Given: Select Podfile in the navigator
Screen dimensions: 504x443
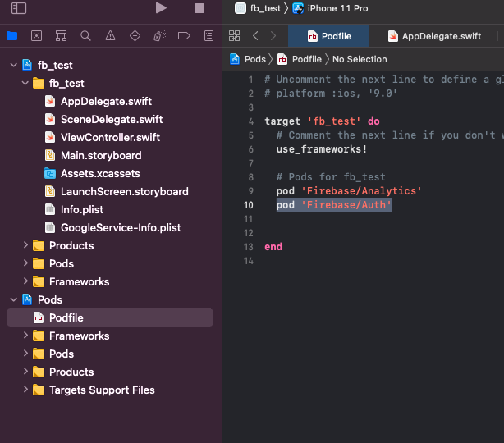Looking at the screenshot, I should tap(110, 317).
